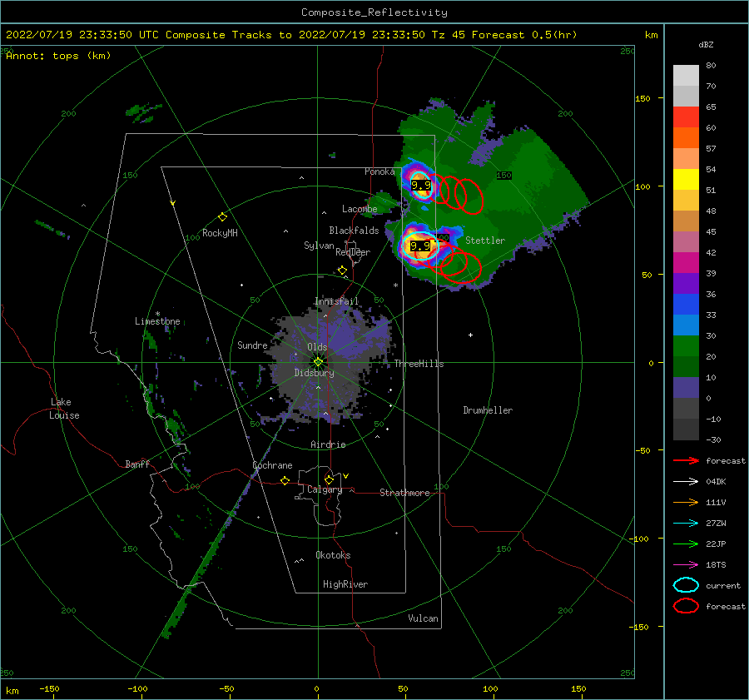This screenshot has height=700, width=749.
Task: Select the orange 111V arrow legend icon
Action: coord(686,502)
